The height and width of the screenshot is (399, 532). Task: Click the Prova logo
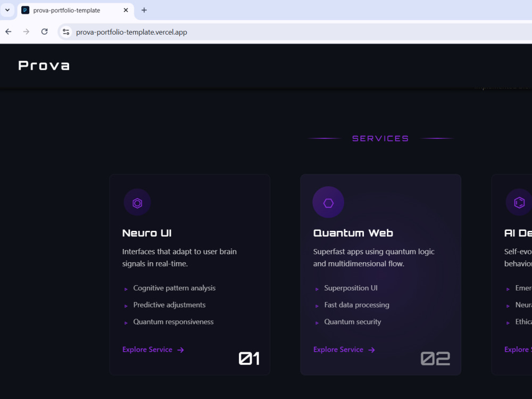point(44,65)
